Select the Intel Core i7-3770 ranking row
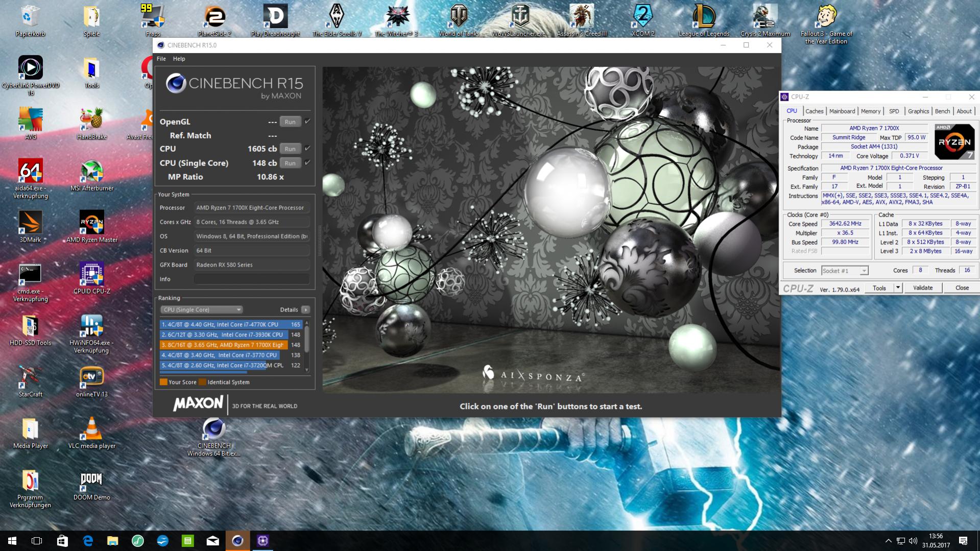This screenshot has width=980, height=551. (231, 355)
